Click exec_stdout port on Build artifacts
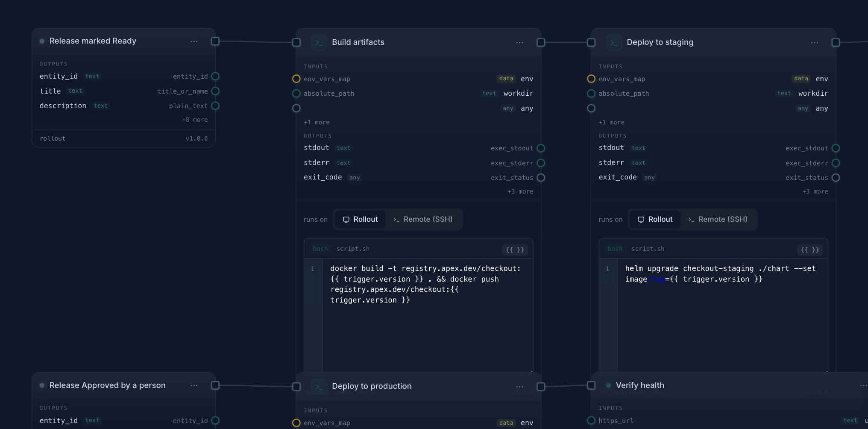Screen dimensions: 868x429 click(541, 148)
